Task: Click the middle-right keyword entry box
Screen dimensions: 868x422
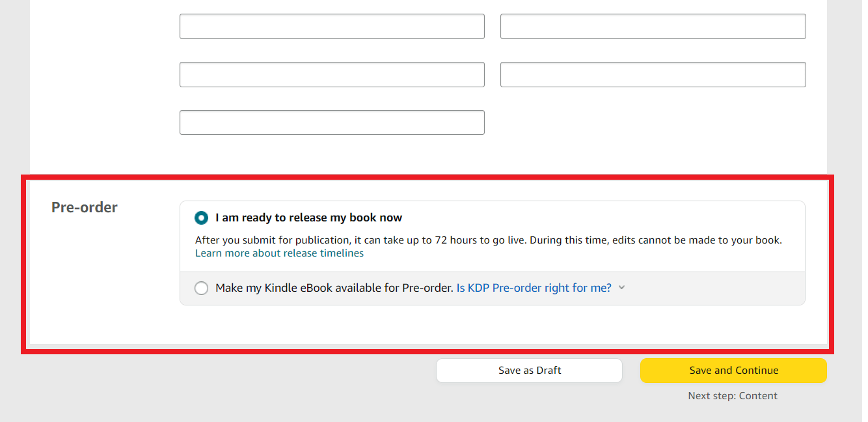Action: click(653, 74)
